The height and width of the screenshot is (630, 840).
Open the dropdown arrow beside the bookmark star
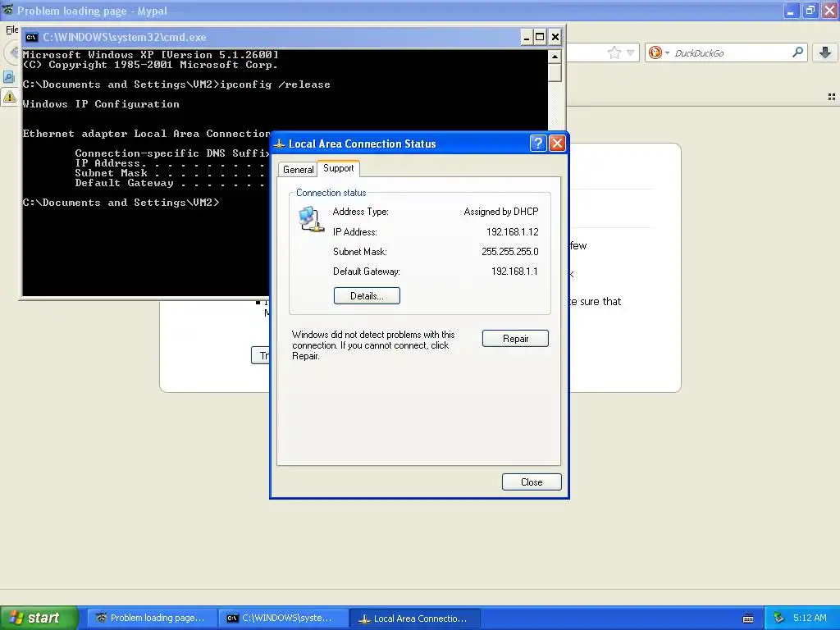[631, 52]
